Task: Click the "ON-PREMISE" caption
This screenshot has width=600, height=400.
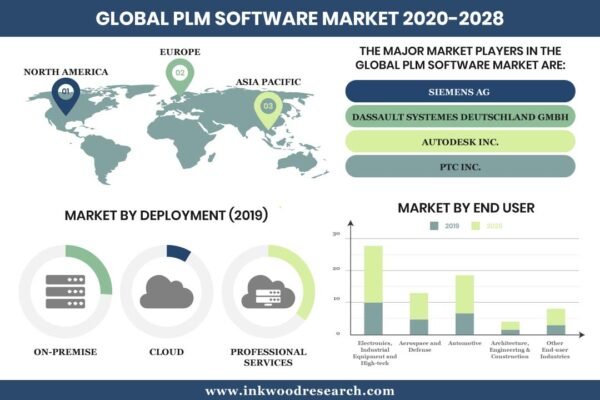Action: [x=65, y=352]
